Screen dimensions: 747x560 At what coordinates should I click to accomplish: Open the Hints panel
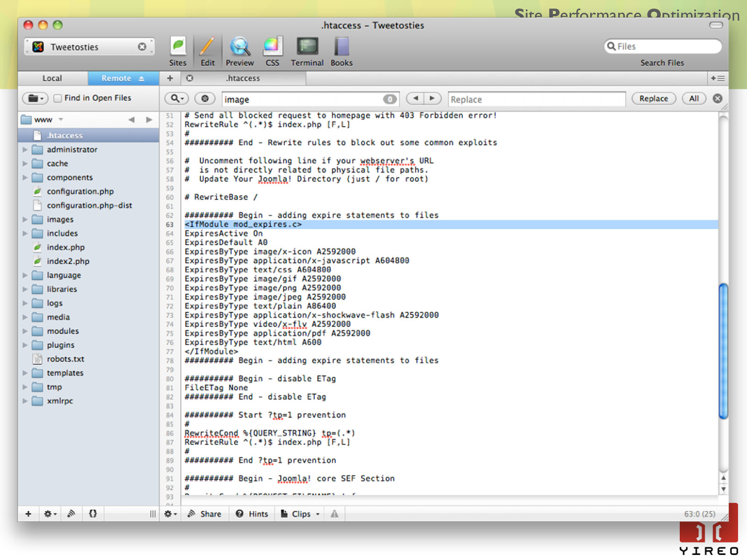pos(252,514)
